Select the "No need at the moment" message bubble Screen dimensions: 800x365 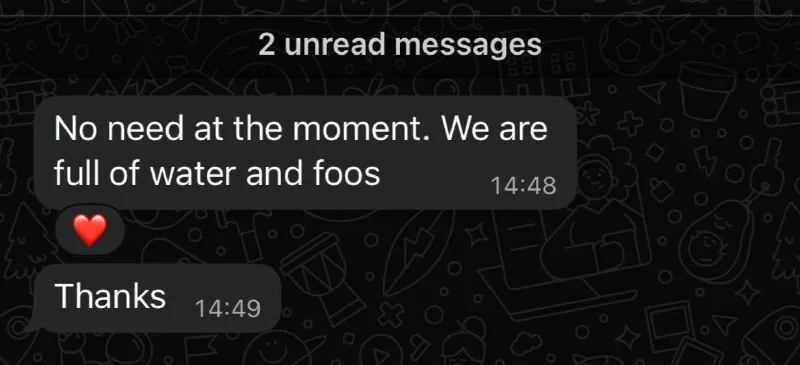click(305, 152)
